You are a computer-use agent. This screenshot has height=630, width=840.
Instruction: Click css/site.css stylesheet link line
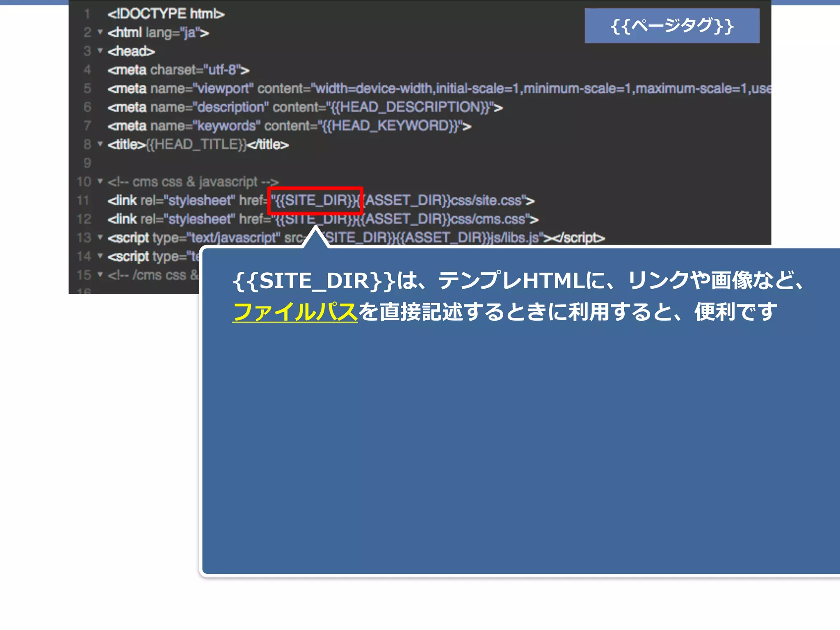pyautogui.click(x=321, y=201)
